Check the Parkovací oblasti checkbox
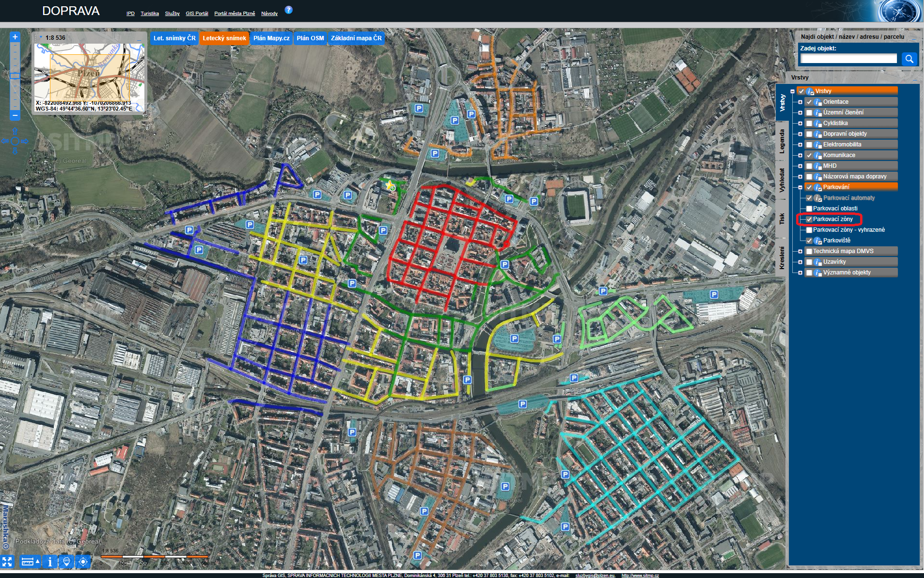Viewport: 924px width, 578px height. (809, 209)
